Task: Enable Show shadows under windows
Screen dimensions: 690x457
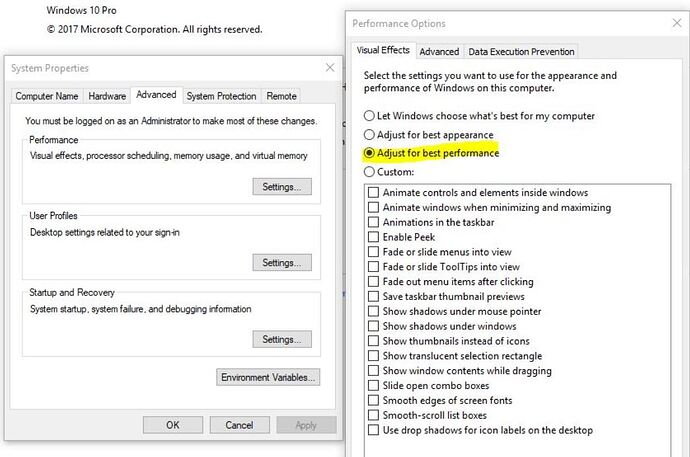Action: 374,326
